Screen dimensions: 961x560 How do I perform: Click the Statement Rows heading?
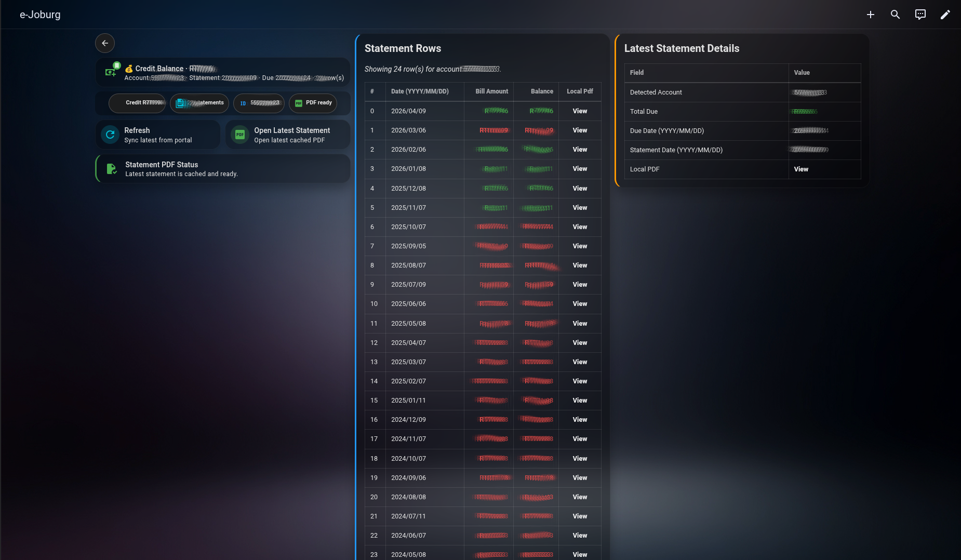pyautogui.click(x=403, y=48)
